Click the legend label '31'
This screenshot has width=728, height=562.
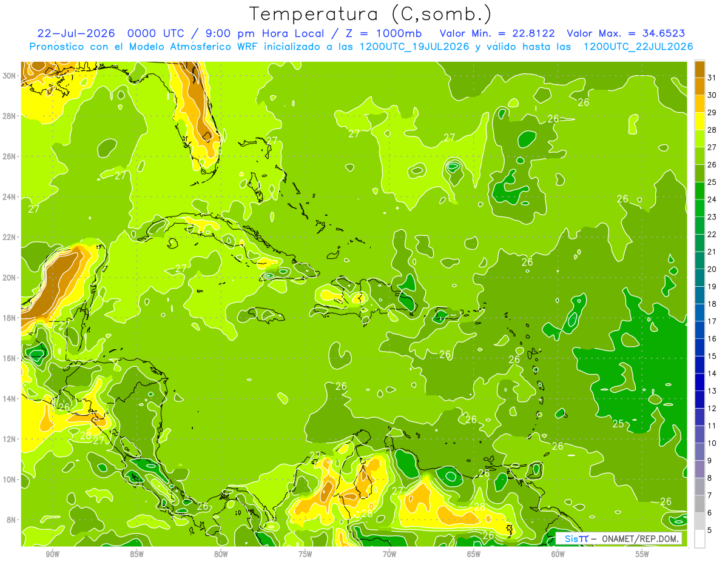pos(712,78)
